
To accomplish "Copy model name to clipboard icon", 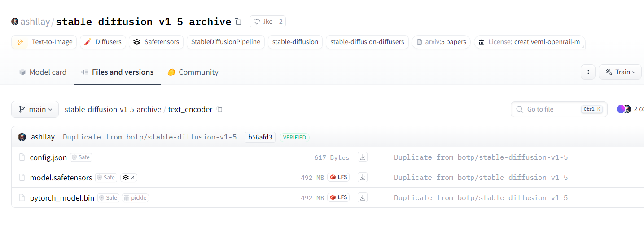I will 238,22.
